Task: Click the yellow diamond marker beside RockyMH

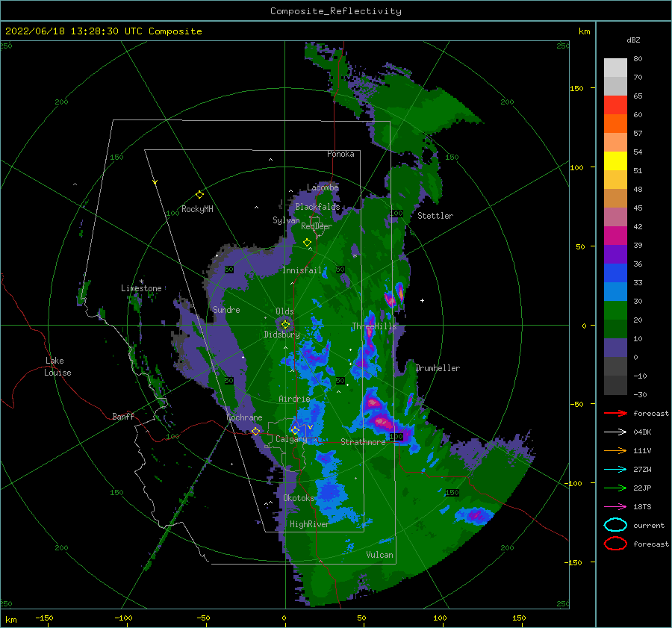Action: point(199,195)
